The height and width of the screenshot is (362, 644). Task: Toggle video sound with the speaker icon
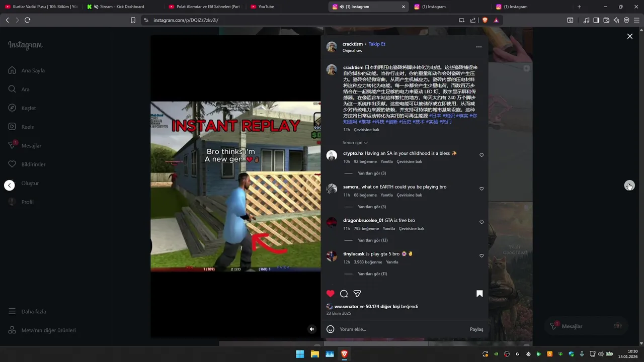click(x=312, y=329)
